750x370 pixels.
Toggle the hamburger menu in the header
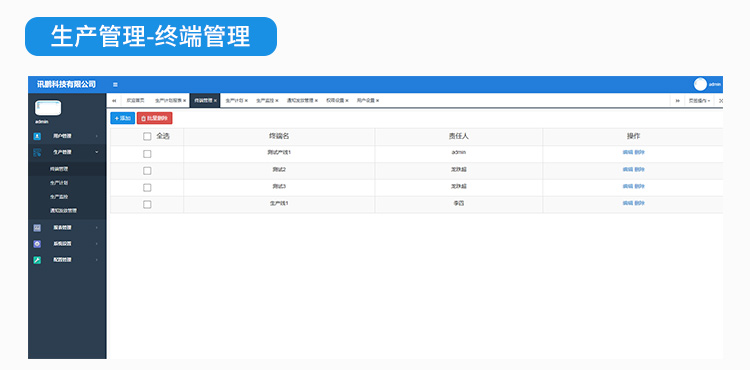[x=115, y=85]
